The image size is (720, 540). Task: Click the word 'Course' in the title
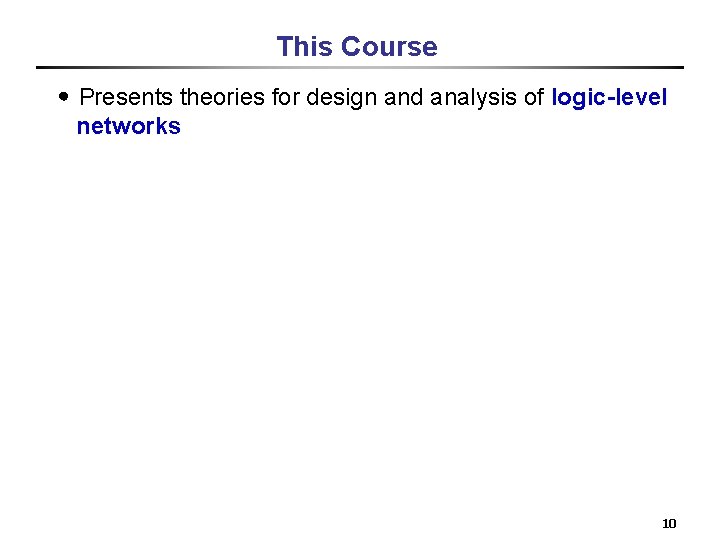click(389, 47)
